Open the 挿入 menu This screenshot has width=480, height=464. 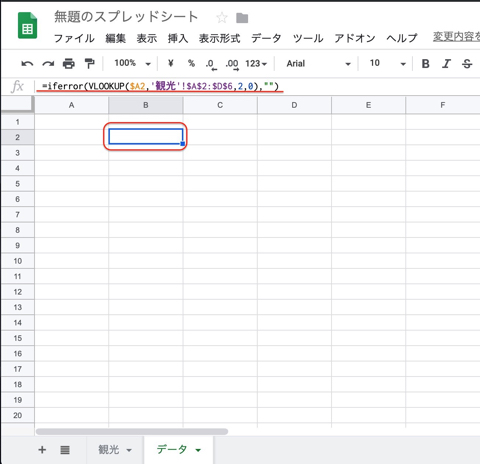click(178, 38)
